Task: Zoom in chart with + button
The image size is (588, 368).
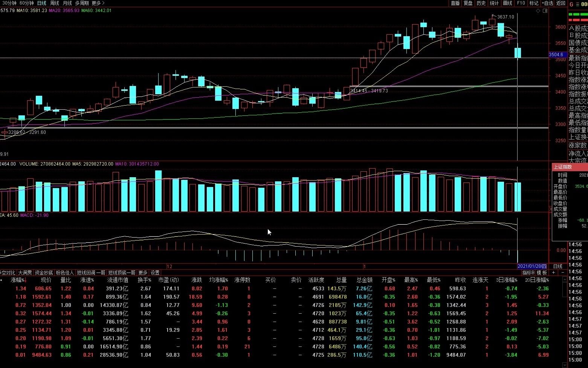Action: click(553, 273)
